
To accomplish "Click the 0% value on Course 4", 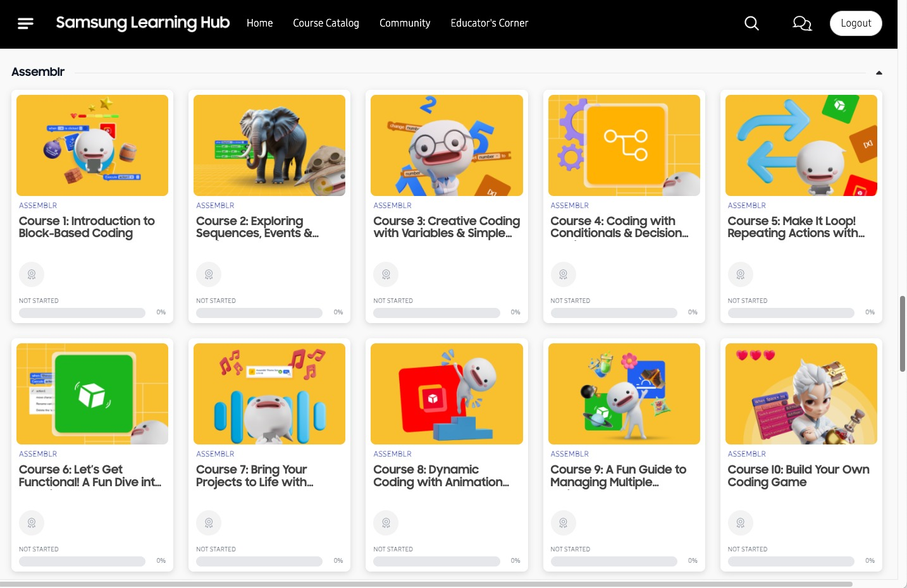I will click(x=693, y=312).
